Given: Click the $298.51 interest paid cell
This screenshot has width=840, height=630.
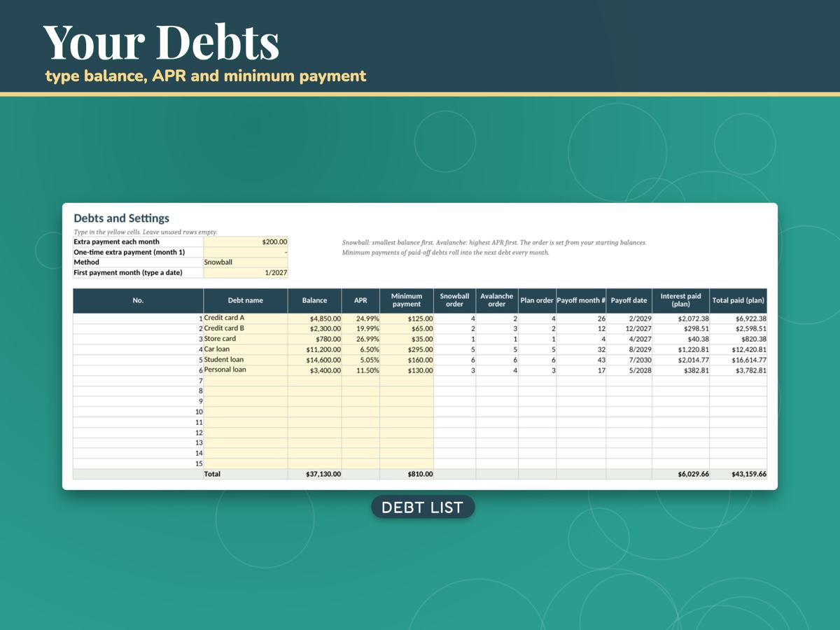Looking at the screenshot, I should pos(680,328).
